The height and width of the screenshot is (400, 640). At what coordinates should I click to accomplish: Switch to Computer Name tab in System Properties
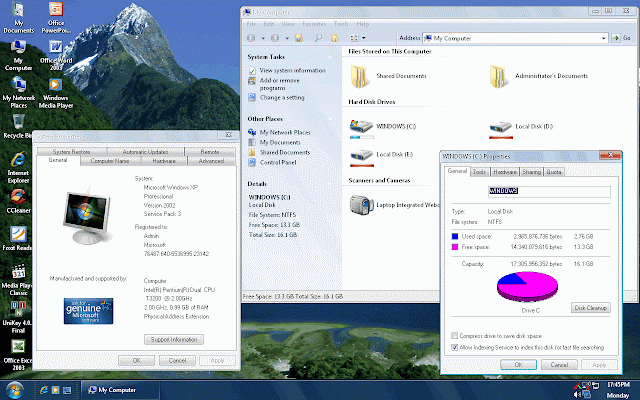[x=110, y=161]
